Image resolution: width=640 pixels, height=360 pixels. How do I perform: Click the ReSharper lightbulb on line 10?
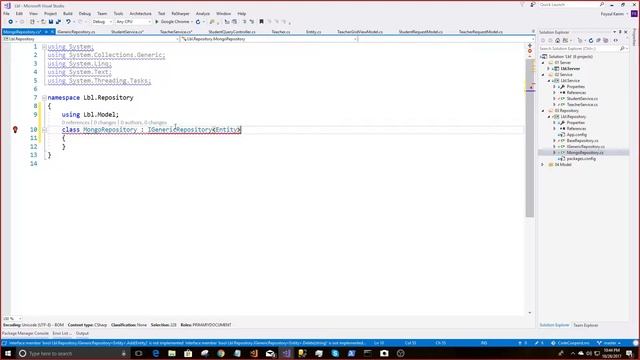tap(15, 129)
